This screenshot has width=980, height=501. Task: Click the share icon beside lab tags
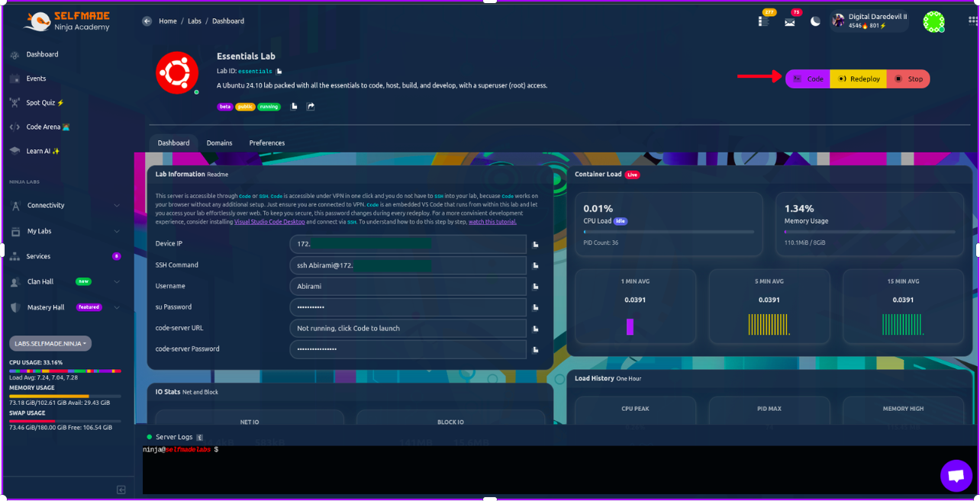311,107
